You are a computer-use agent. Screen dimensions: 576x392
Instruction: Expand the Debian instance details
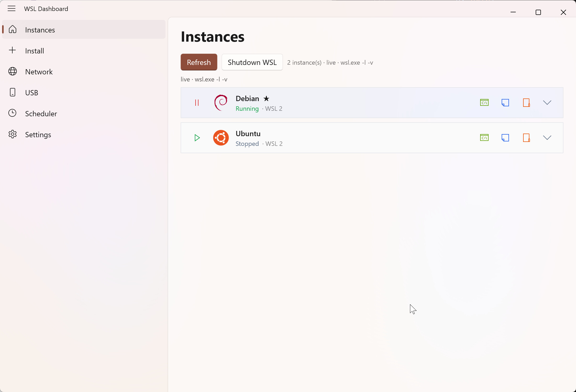point(547,102)
